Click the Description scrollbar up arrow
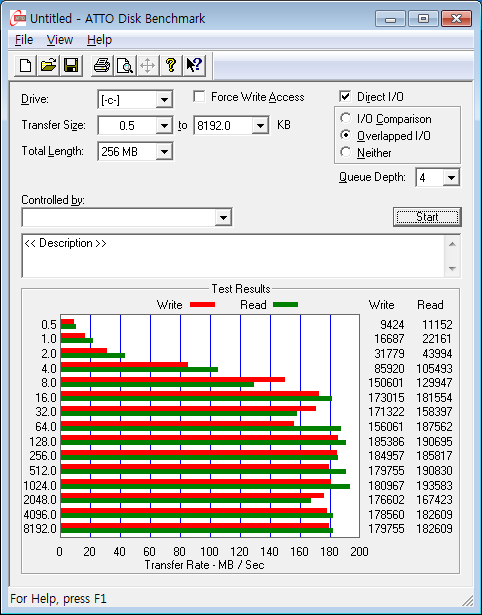Viewport: 482px width, 615px height. (452, 244)
